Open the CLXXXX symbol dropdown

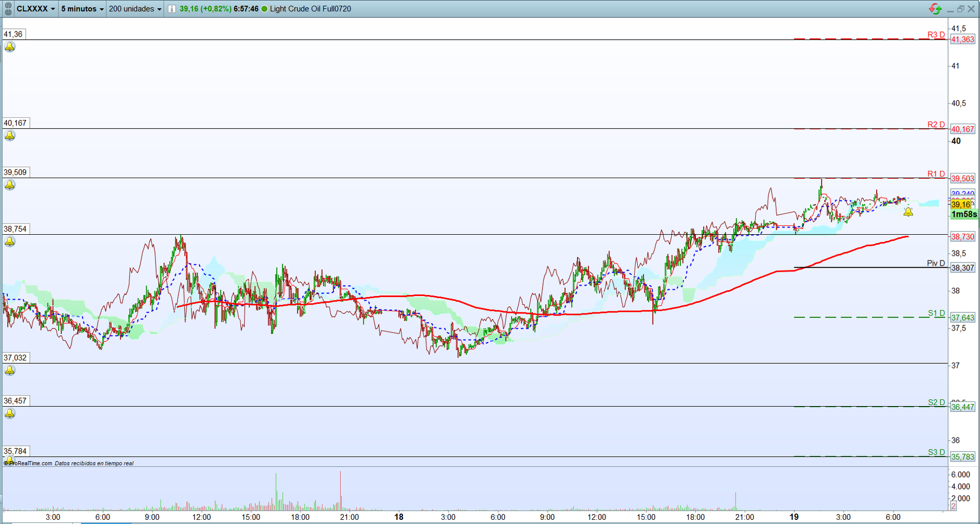coord(36,9)
